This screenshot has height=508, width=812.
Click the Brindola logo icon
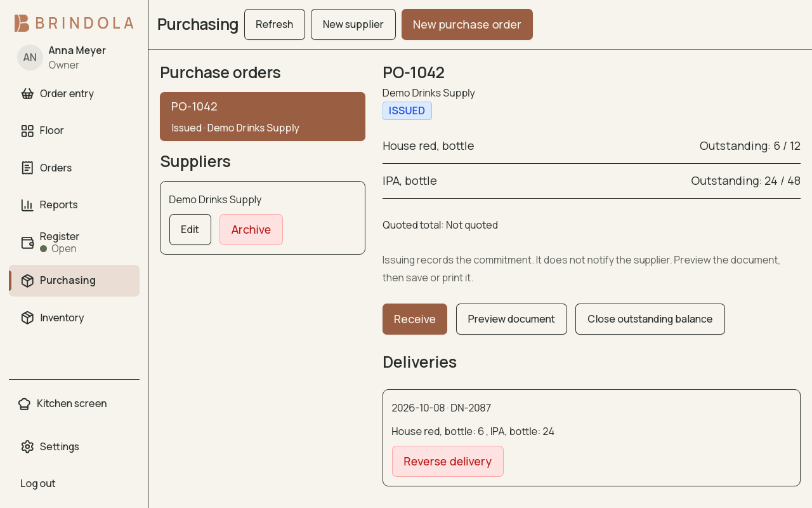(x=22, y=23)
